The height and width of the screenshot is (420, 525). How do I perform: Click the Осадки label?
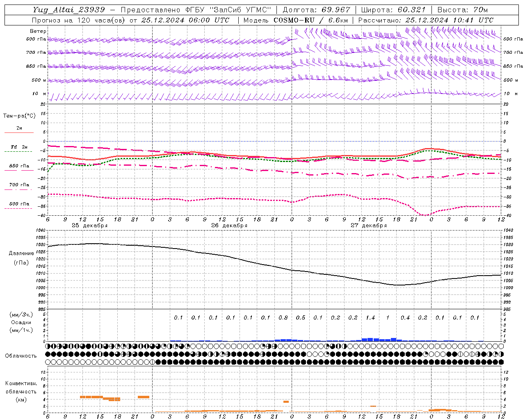pyautogui.click(x=21, y=322)
